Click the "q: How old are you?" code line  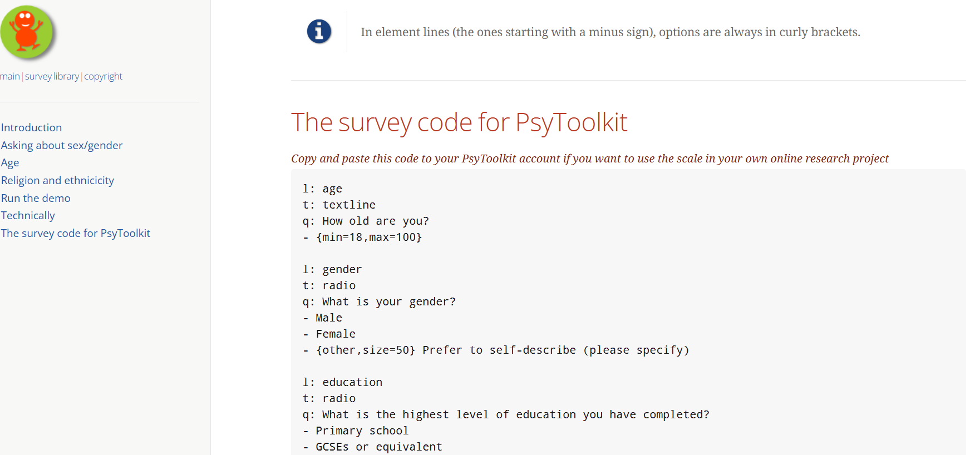[366, 221]
